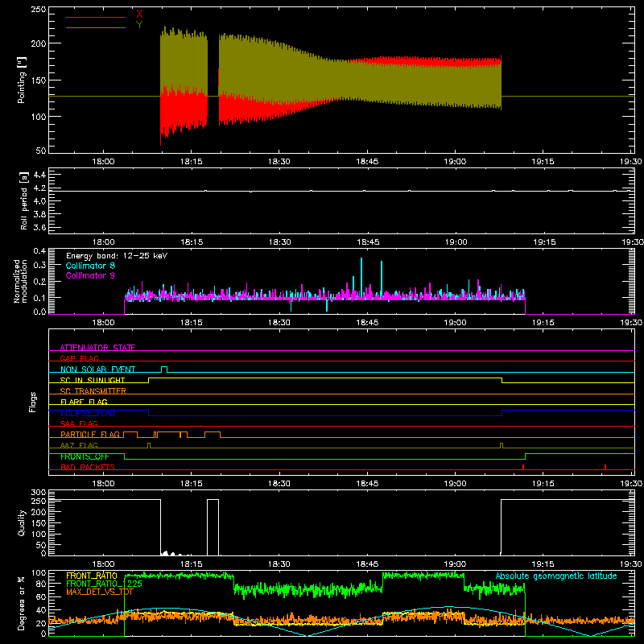644x644 pixels.
Task: Click the Quality pulse between 18:17 and 18:20
Action: (x=213, y=527)
